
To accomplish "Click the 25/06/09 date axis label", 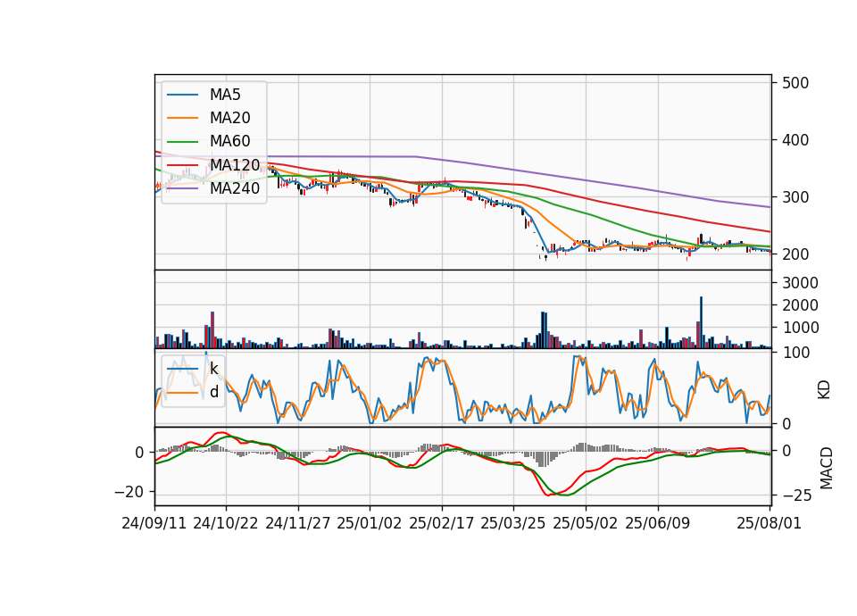I will tap(658, 523).
